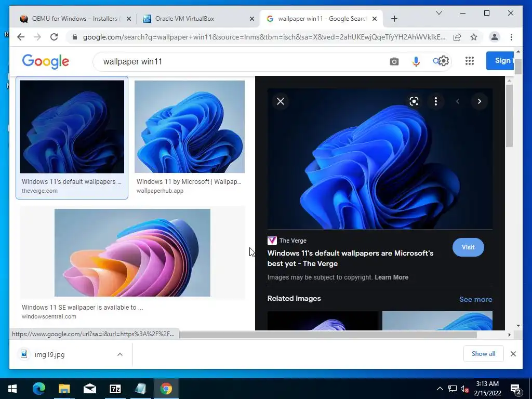Go back with the browser back arrow

coord(21,37)
